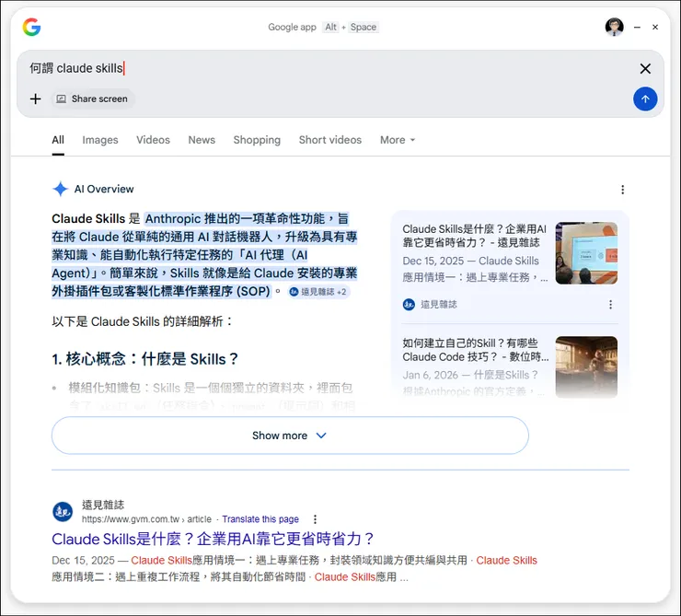This screenshot has height=616, width=681.
Task: Click the Share screen button
Action: pyautogui.click(x=93, y=99)
